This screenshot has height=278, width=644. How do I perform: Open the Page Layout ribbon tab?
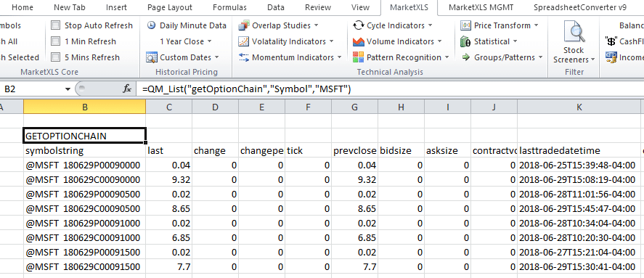[x=170, y=7]
